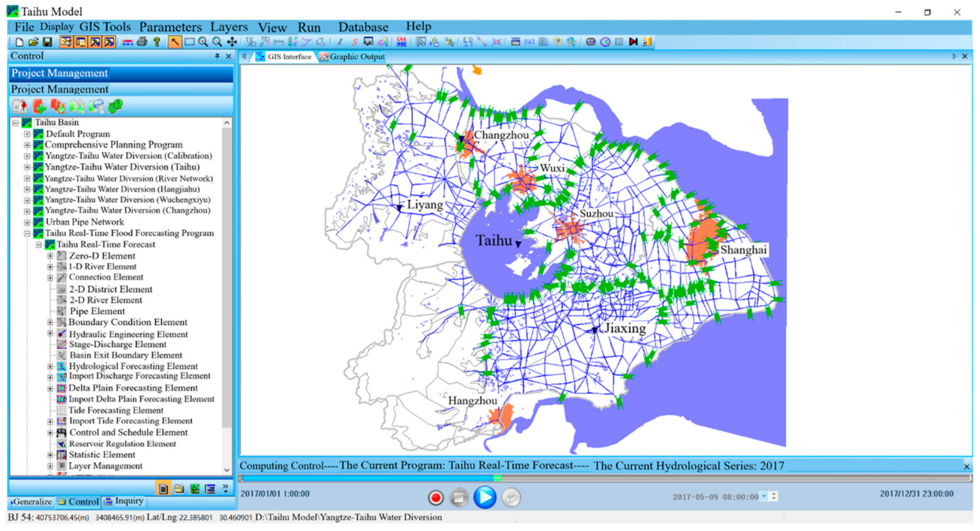The height and width of the screenshot is (531, 980).
Task: Click the tree panel scroll-down arrow
Action: 227,470
